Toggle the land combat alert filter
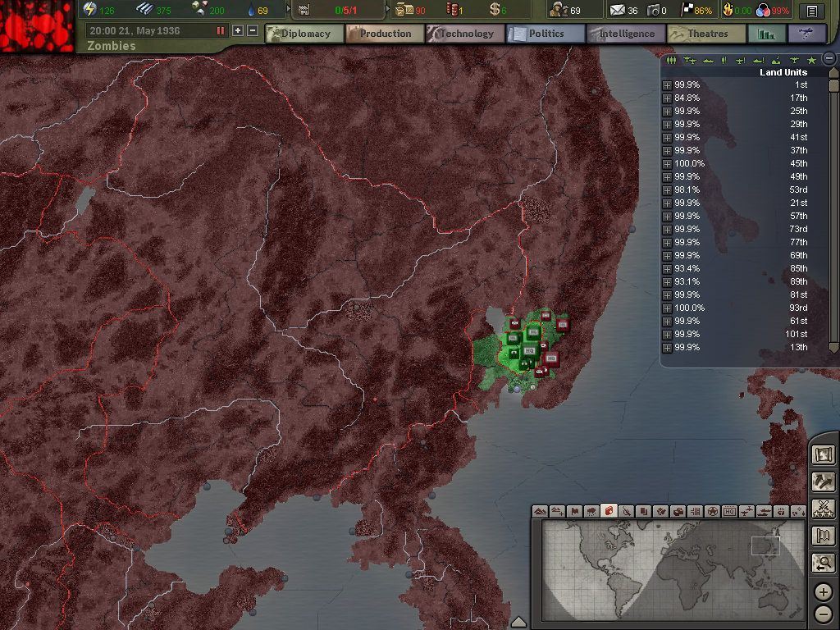This screenshot has height=630, width=840. click(724, 60)
